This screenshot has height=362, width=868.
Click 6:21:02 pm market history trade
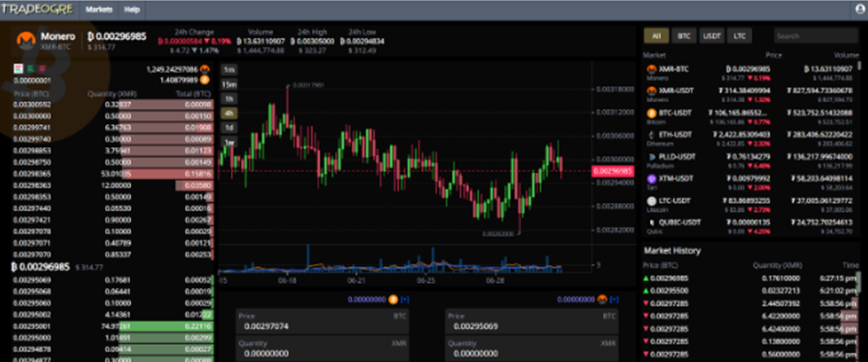click(750, 290)
